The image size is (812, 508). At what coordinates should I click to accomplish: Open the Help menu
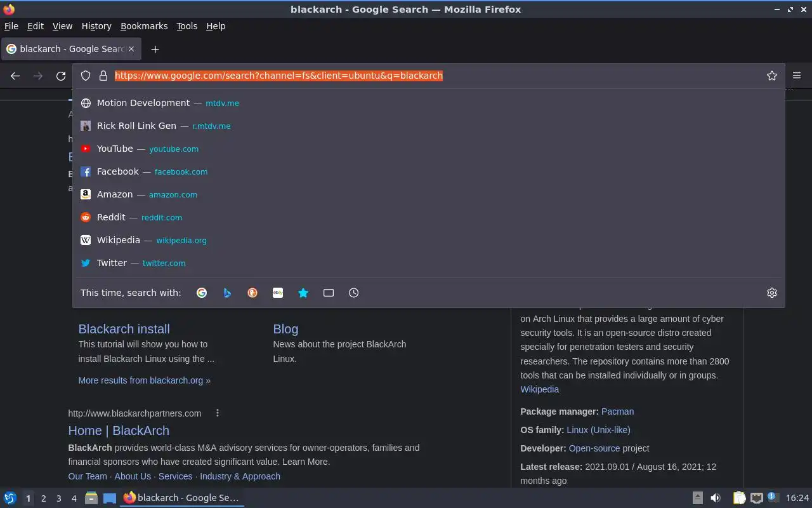216,26
